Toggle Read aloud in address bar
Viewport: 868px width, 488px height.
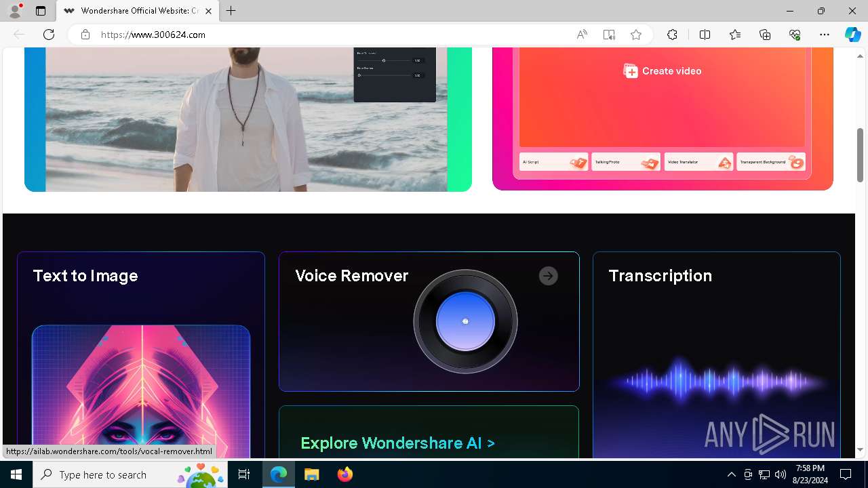click(582, 35)
